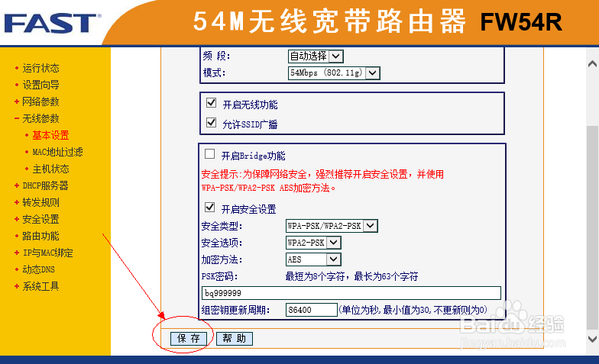This screenshot has height=364, width=599.
Task: Expand 安全设置 menu
Action: (x=41, y=220)
